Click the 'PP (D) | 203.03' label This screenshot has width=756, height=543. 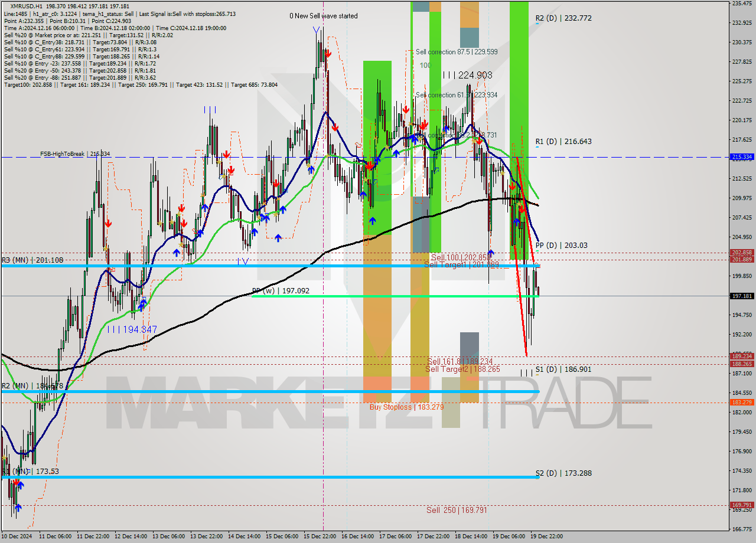562,246
